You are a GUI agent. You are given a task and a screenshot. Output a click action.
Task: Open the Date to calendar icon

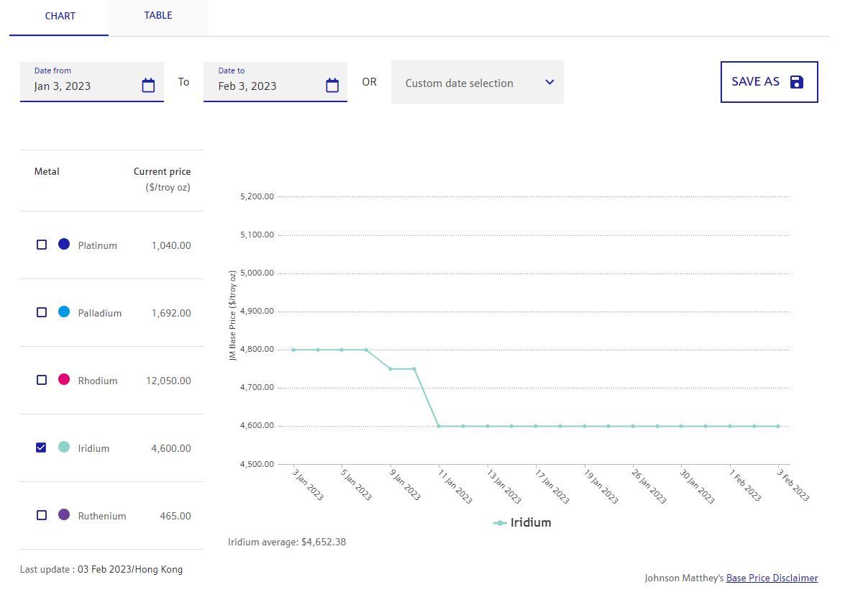coord(332,86)
